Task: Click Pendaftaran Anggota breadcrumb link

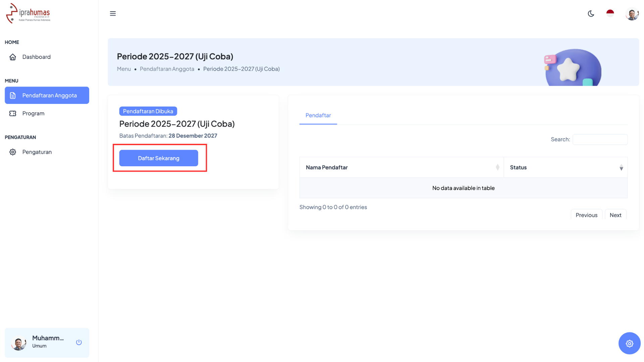Action: click(x=167, y=69)
